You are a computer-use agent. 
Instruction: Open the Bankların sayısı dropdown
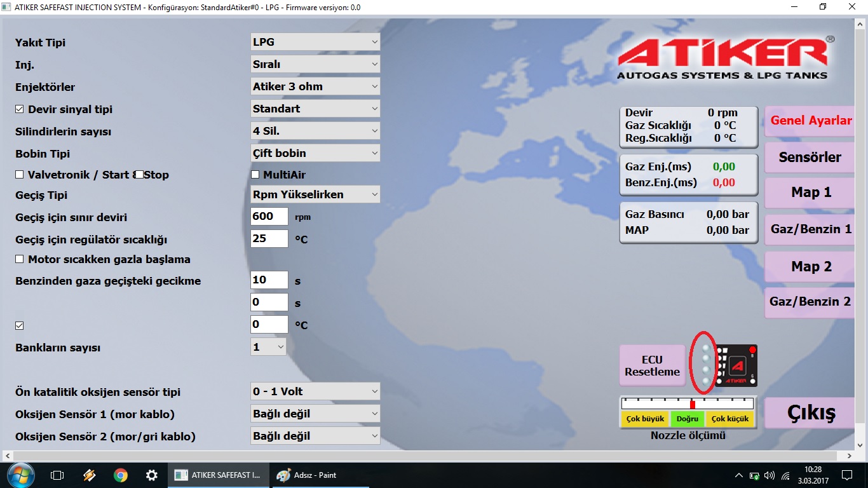[x=269, y=347]
